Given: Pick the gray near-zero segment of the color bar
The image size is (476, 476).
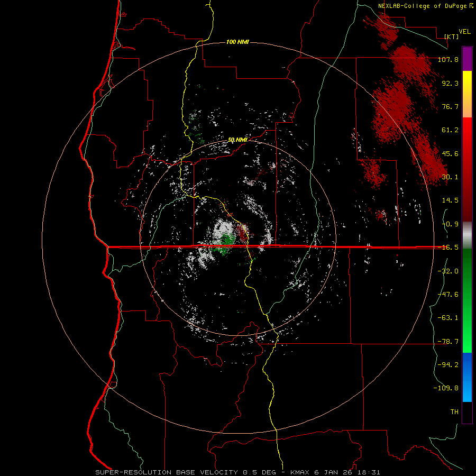Looking at the screenshot, I should 467,235.
